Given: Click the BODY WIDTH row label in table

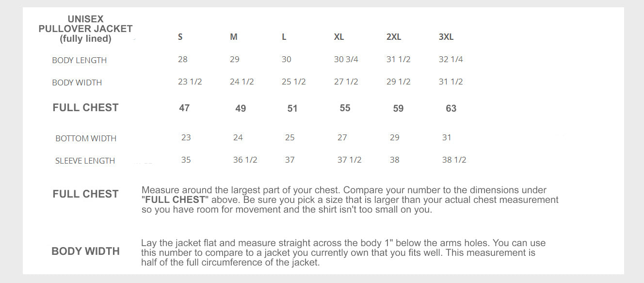Looking at the screenshot, I should click(77, 83).
